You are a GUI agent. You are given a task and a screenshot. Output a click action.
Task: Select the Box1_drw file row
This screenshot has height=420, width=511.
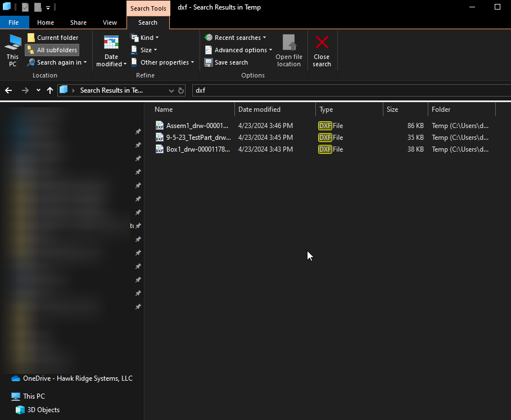coord(198,149)
